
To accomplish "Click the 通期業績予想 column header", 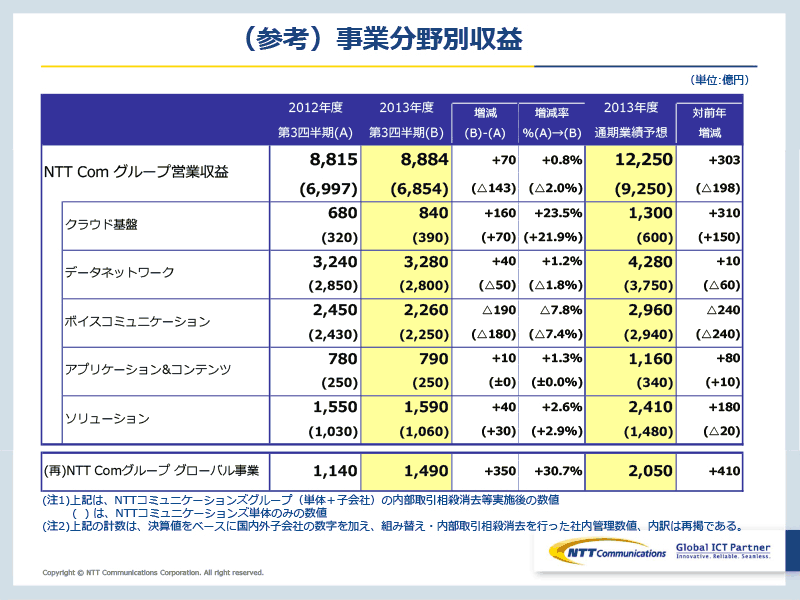I will point(631,133).
